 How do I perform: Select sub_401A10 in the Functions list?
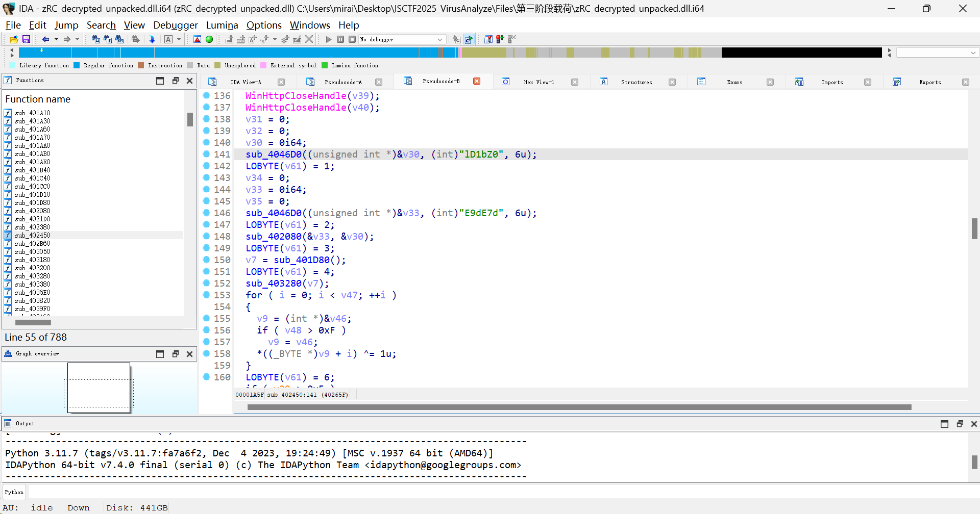pyautogui.click(x=32, y=113)
